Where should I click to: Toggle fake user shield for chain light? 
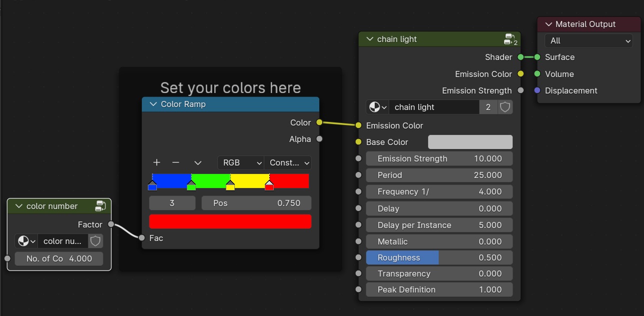[506, 107]
